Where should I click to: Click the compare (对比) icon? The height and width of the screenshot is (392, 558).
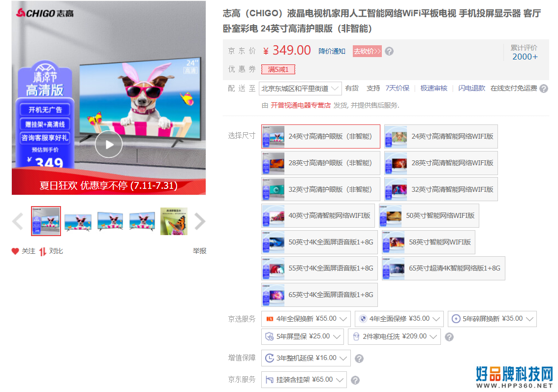pos(43,251)
